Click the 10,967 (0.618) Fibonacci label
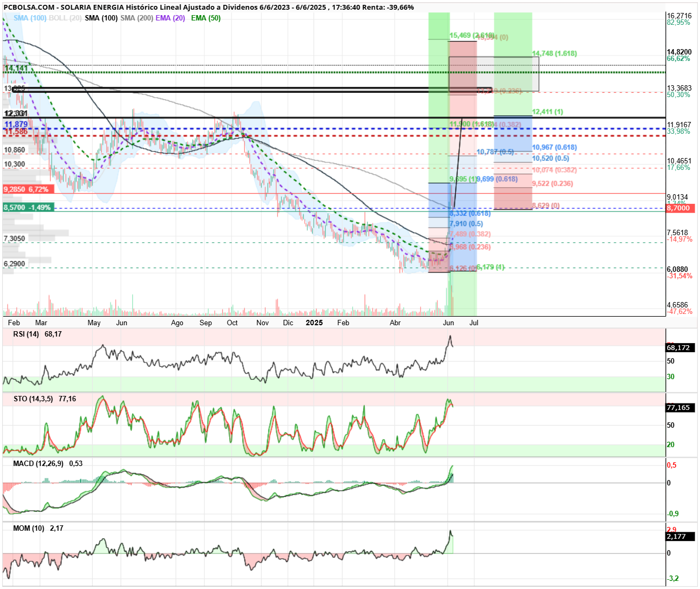The height and width of the screenshot is (589, 700). tap(554, 147)
